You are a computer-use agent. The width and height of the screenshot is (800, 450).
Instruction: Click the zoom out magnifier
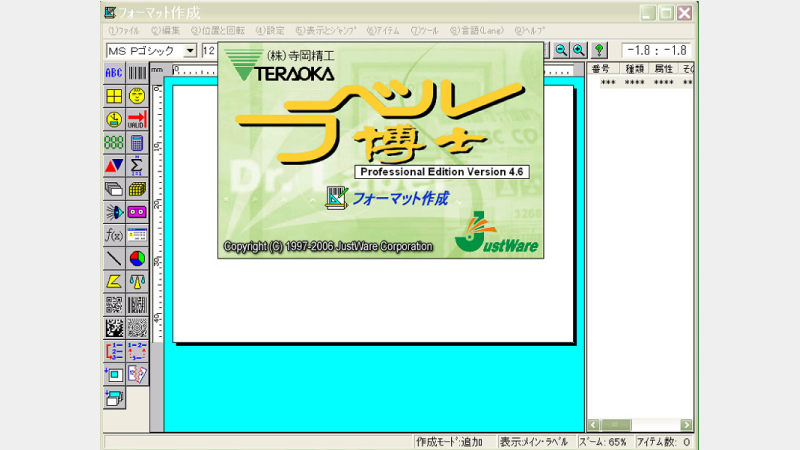(x=561, y=50)
